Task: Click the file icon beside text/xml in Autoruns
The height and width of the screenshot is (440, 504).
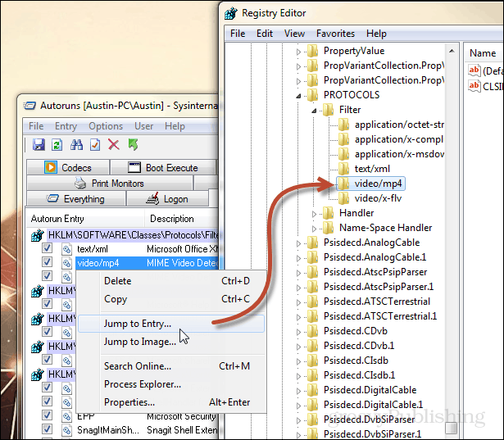Action: [x=66, y=249]
